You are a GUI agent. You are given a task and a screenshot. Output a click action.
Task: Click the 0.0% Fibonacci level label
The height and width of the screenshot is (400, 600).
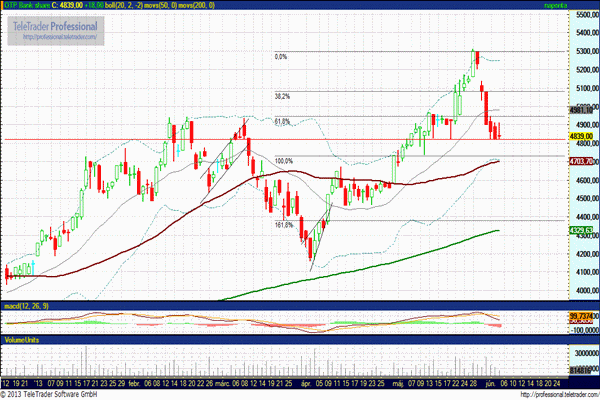(x=281, y=57)
